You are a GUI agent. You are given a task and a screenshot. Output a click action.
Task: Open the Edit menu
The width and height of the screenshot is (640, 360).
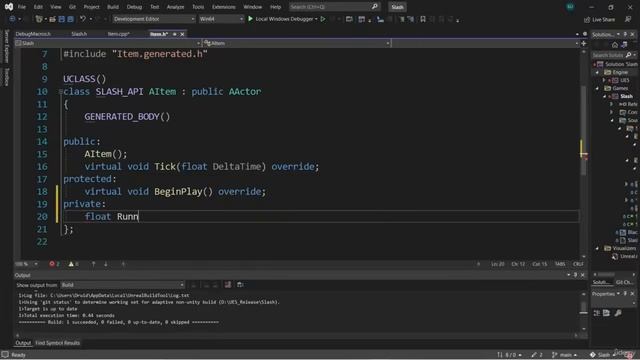click(38, 7)
